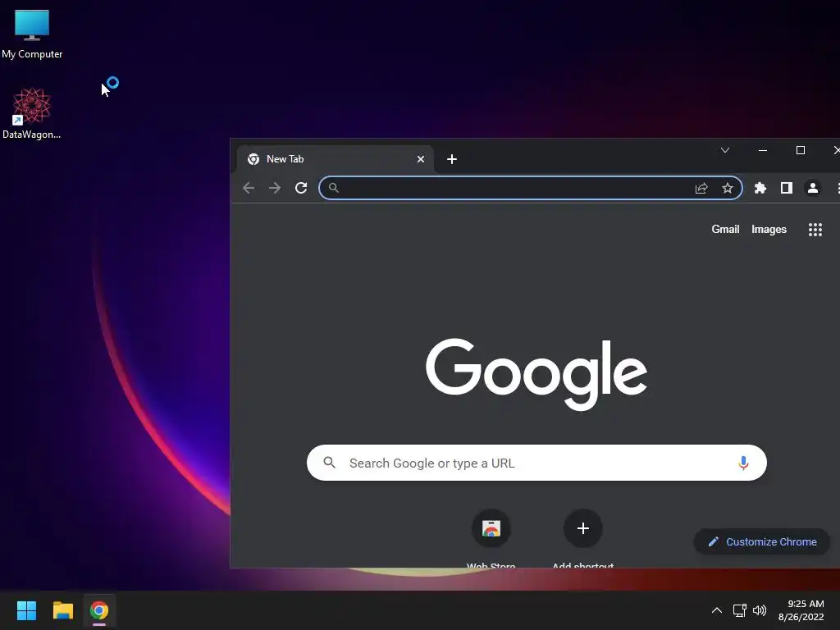This screenshot has width=840, height=630.
Task: Go forward with Chrome's forward arrow
Action: [275, 188]
